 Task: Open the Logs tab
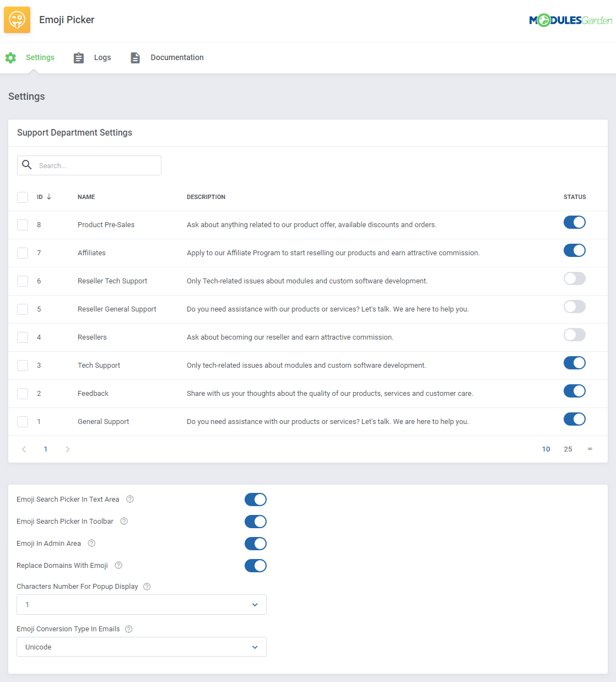pyautogui.click(x=93, y=57)
